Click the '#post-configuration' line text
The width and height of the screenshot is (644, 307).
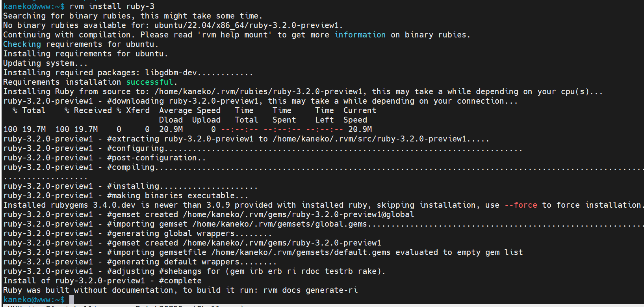tap(152, 158)
